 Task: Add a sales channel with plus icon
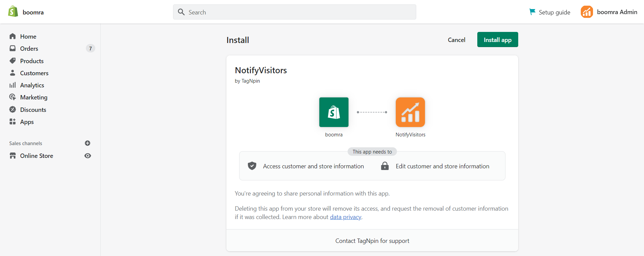click(x=88, y=143)
